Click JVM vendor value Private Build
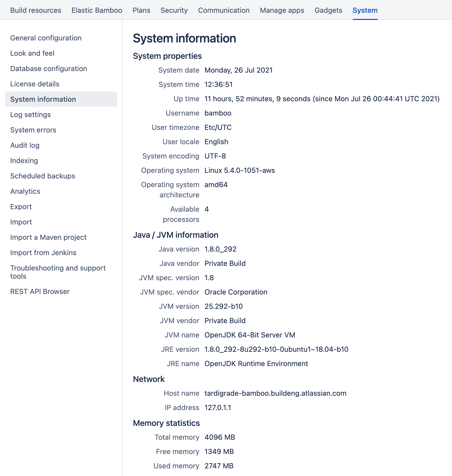 click(x=225, y=321)
